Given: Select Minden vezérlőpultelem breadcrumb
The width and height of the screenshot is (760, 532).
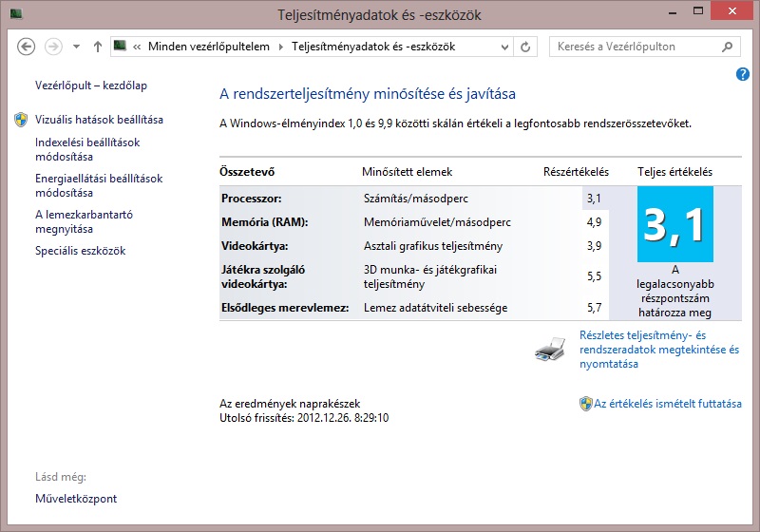Looking at the screenshot, I should (209, 47).
